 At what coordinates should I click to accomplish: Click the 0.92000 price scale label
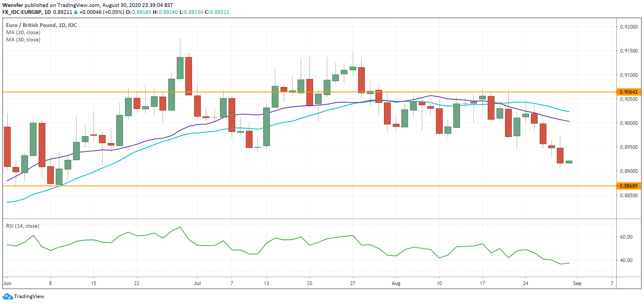click(x=629, y=27)
